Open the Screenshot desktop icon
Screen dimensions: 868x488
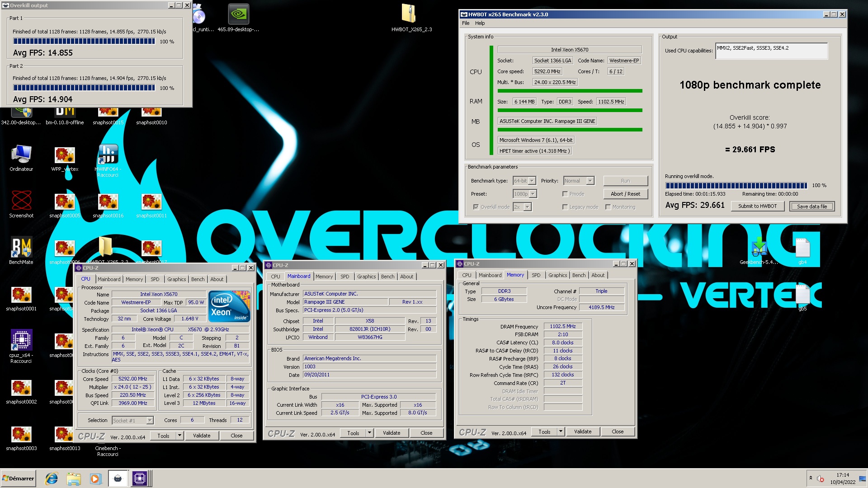pos(21,204)
